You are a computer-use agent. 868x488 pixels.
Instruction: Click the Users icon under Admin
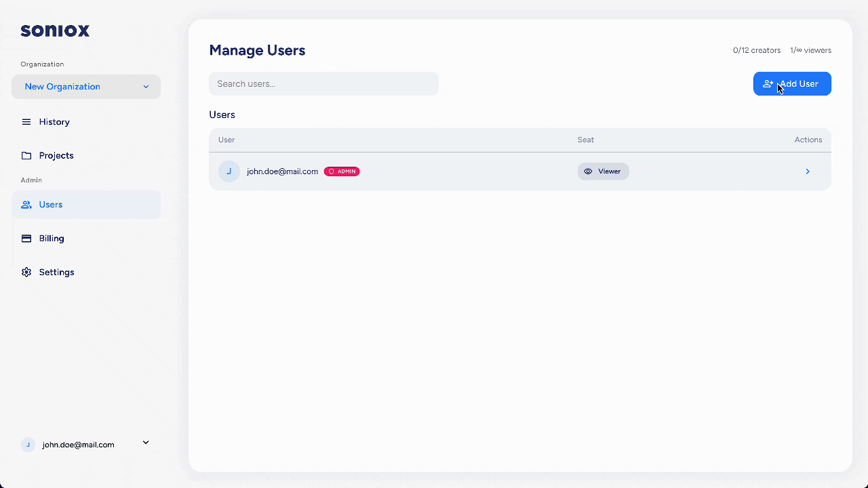(26, 204)
